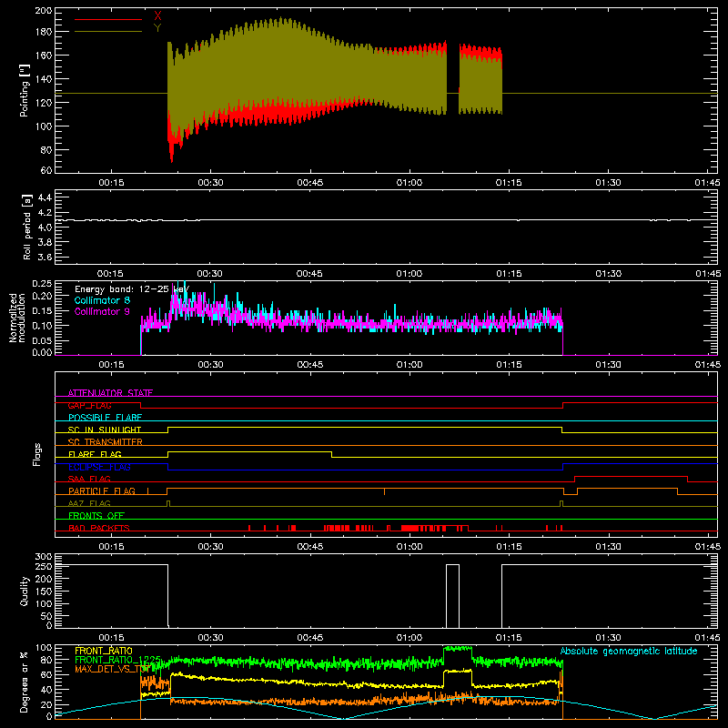The image size is (728, 728).
Task: Click the olive AAZ_FLAG label
Action: click(x=89, y=503)
